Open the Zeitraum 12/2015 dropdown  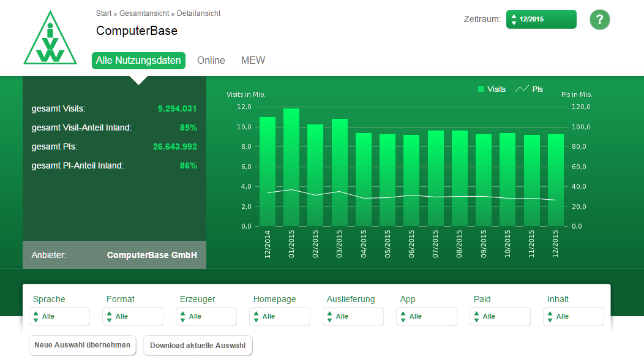click(541, 20)
